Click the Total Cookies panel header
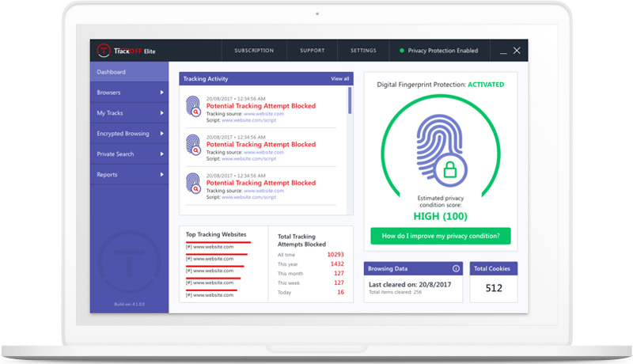Image resolution: width=633 pixels, height=364 pixels. coord(493,268)
